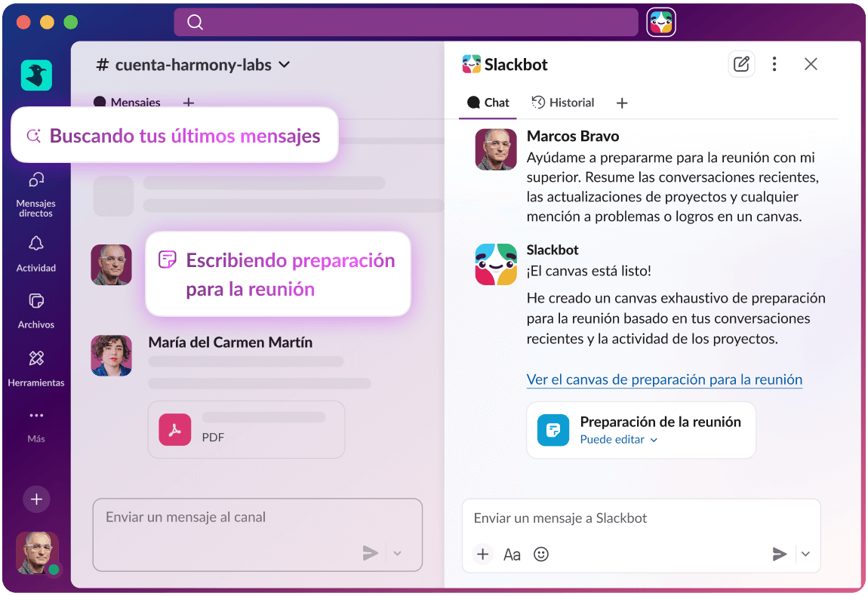Open Archivos from the sidebar

(x=36, y=300)
